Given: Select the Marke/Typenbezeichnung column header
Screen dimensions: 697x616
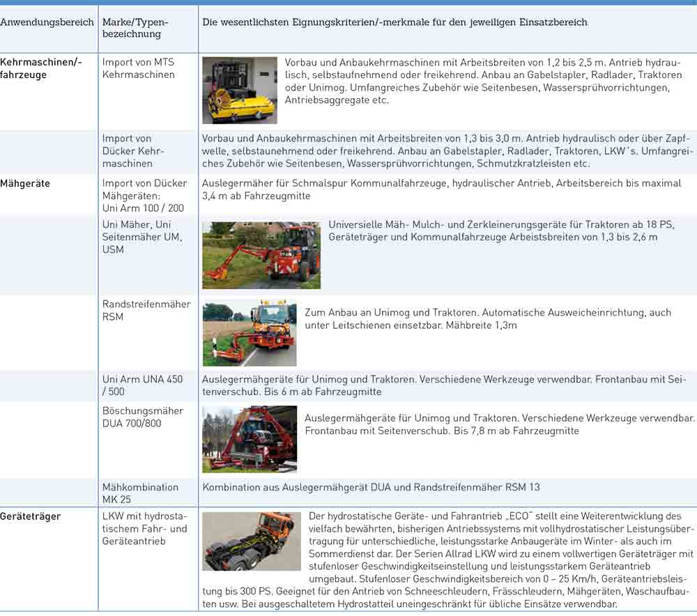Looking at the screenshot, I should coord(135,28).
